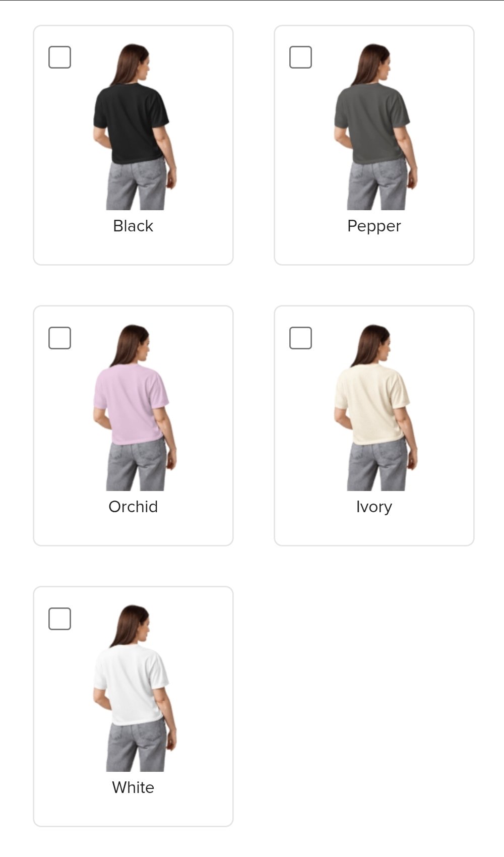Select the Ivory color checkbox

300,338
